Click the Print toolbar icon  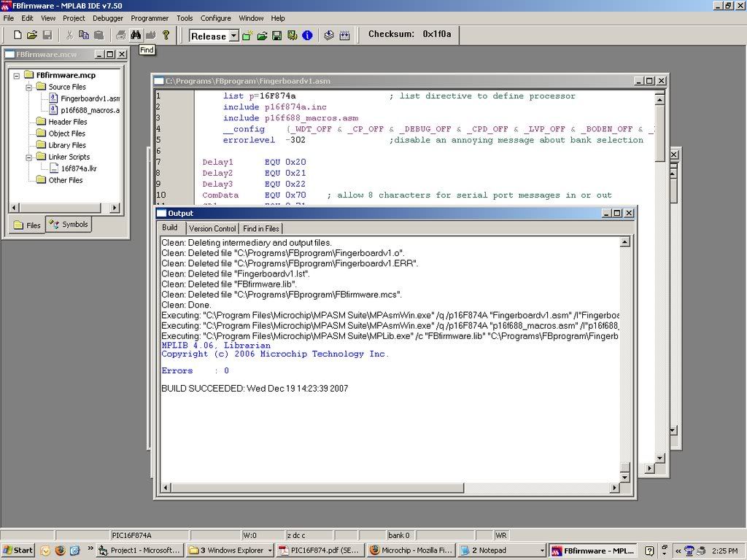coord(121,35)
